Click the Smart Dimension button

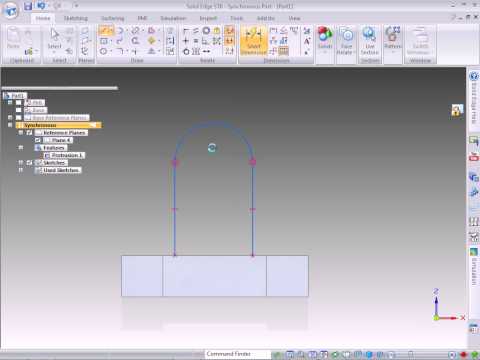click(254, 41)
